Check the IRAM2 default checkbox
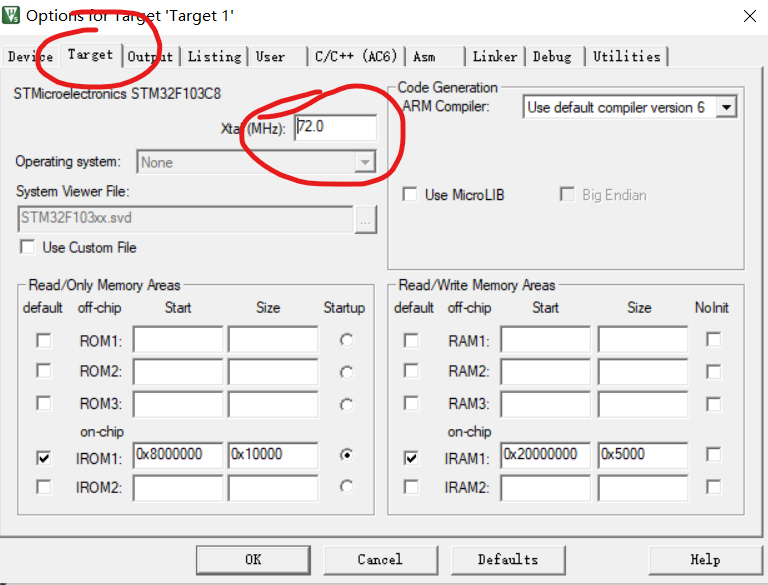Image resolution: width=768 pixels, height=585 pixels. click(x=411, y=487)
